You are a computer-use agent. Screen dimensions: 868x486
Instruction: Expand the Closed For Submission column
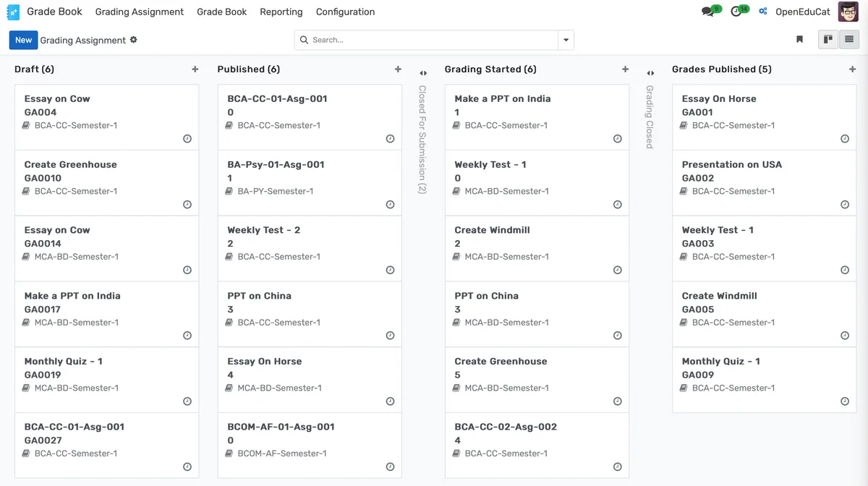coord(422,72)
